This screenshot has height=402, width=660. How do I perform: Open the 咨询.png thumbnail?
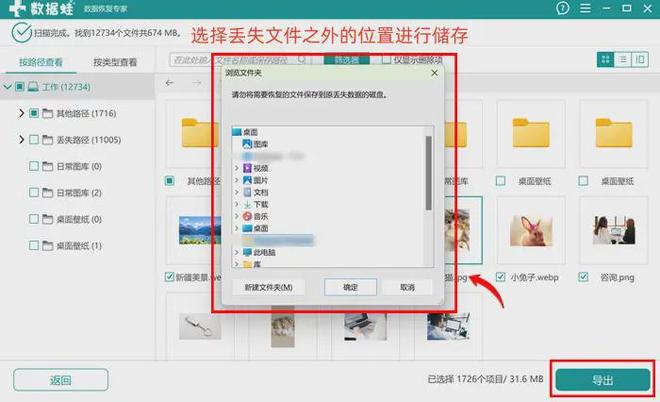tap(614, 230)
